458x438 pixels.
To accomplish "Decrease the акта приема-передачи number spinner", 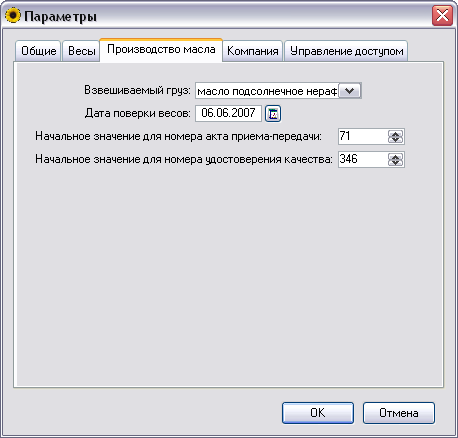I will click(x=396, y=140).
